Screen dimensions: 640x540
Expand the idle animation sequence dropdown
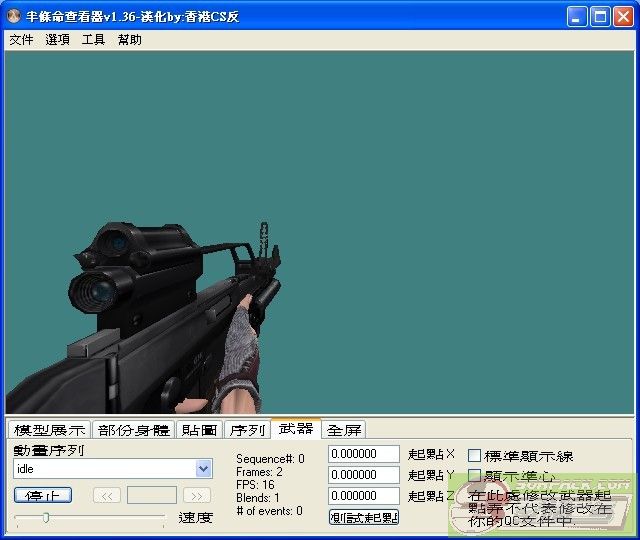click(204, 469)
